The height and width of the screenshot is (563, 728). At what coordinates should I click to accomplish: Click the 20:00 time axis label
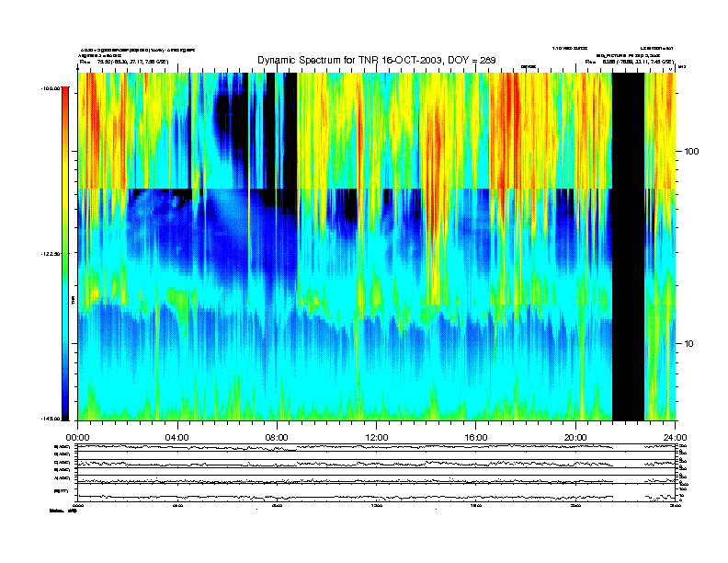click(x=575, y=438)
